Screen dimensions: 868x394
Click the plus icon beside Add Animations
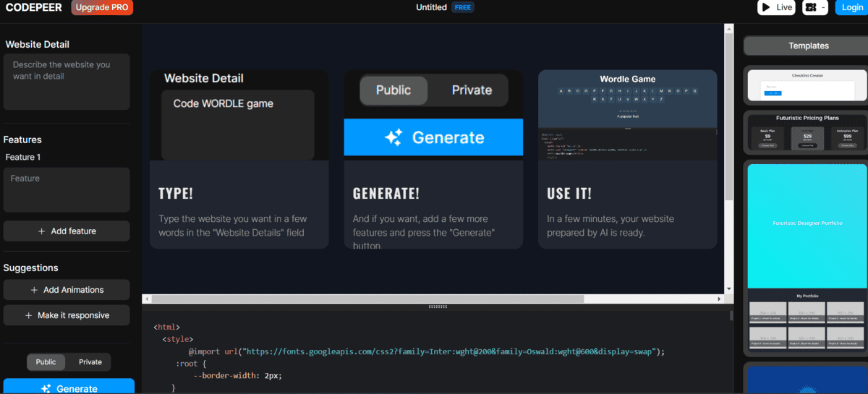click(x=34, y=290)
